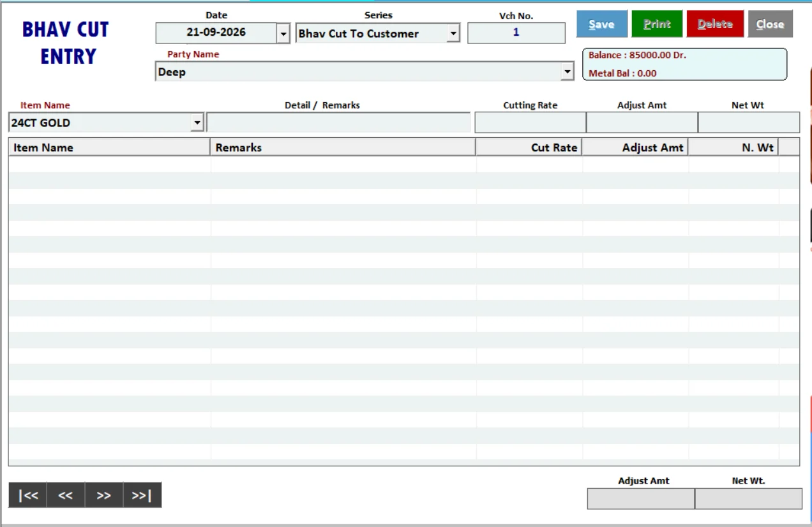
Task: Click the Adjust Amt column header
Action: pos(636,147)
